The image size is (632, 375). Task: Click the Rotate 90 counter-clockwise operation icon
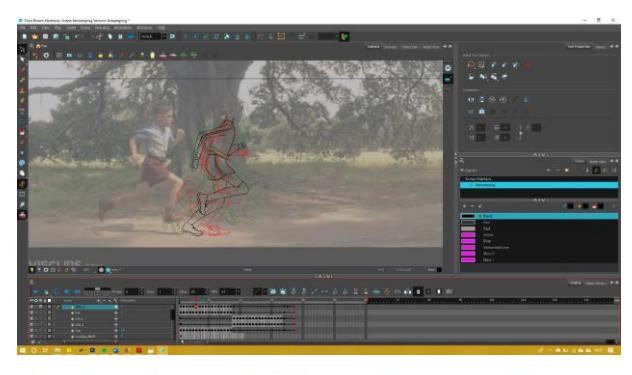point(503,99)
